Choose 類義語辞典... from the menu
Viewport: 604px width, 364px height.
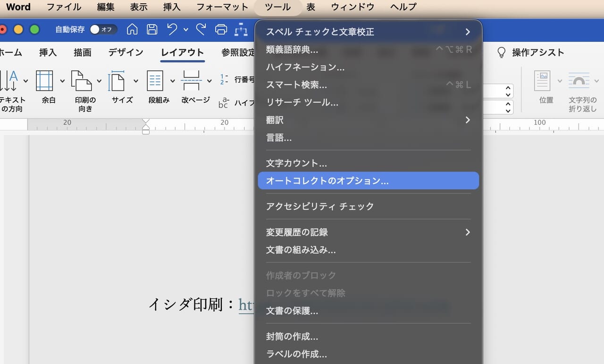369,50
